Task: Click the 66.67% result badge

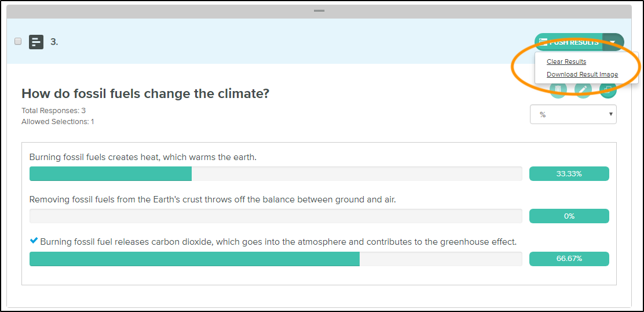Action: (569, 259)
